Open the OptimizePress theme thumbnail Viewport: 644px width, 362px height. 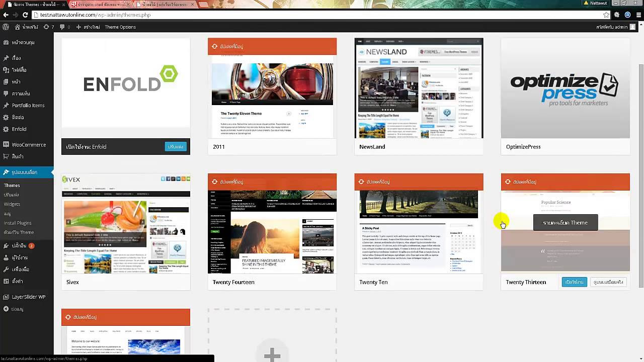[566, 88]
